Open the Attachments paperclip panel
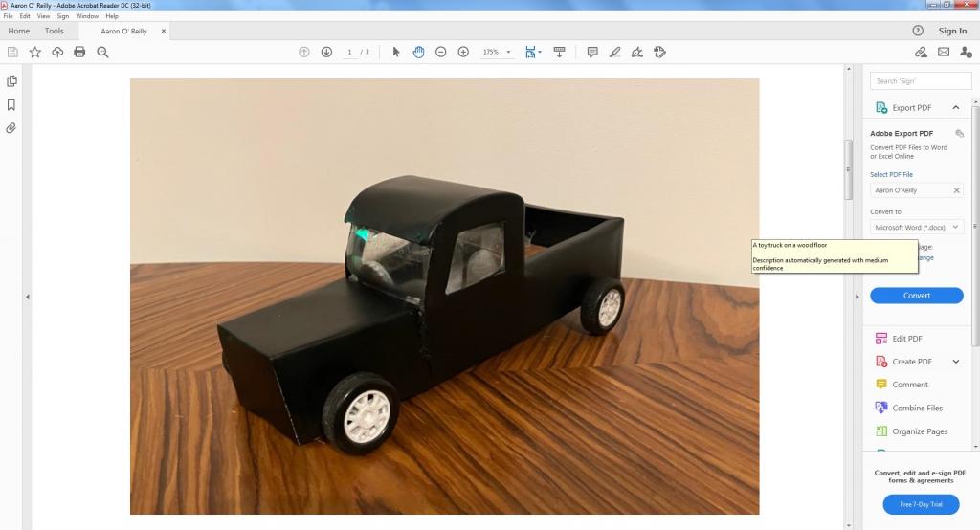This screenshot has width=980, height=530. pyautogui.click(x=11, y=128)
